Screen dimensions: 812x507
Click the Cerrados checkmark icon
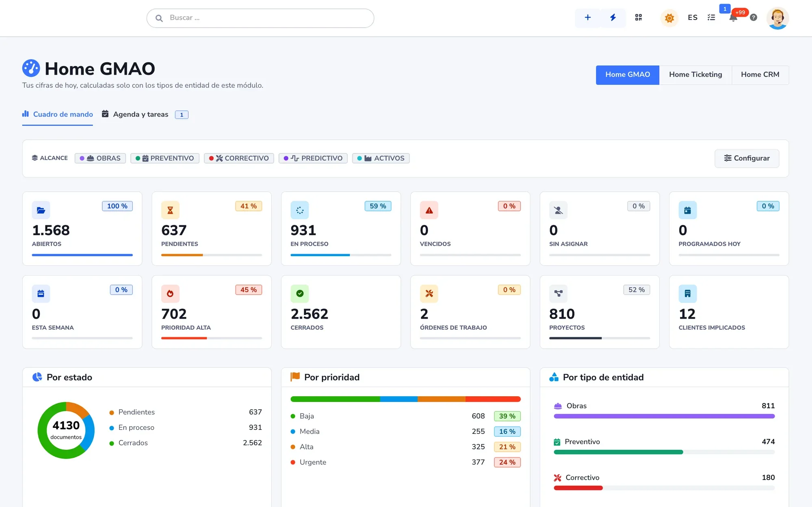pyautogui.click(x=300, y=294)
